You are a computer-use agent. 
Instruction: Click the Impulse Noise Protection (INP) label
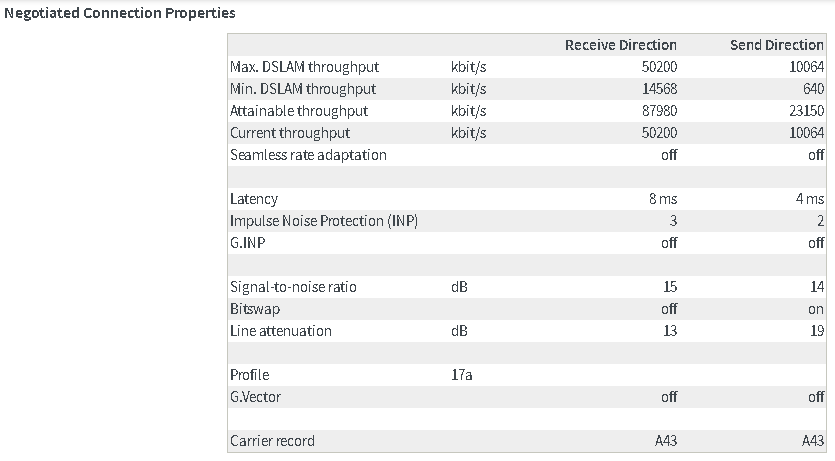(324, 221)
